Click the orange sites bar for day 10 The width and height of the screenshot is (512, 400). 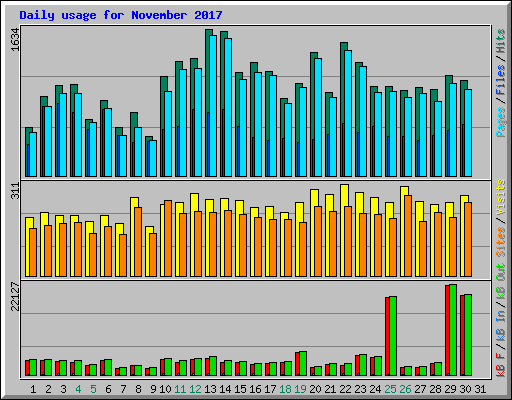click(168, 239)
